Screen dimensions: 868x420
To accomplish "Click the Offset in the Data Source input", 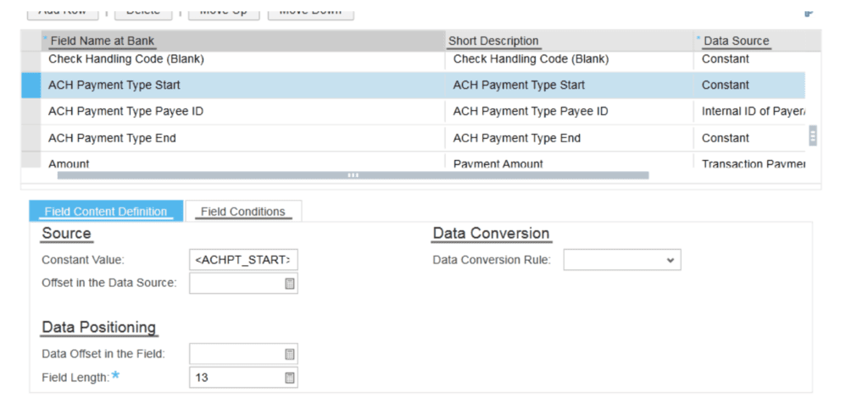I will [x=243, y=284].
